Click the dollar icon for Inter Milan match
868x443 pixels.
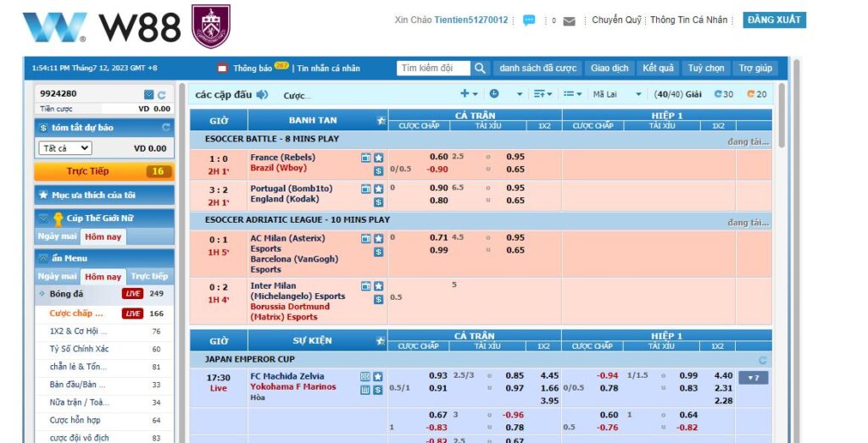coord(378,299)
